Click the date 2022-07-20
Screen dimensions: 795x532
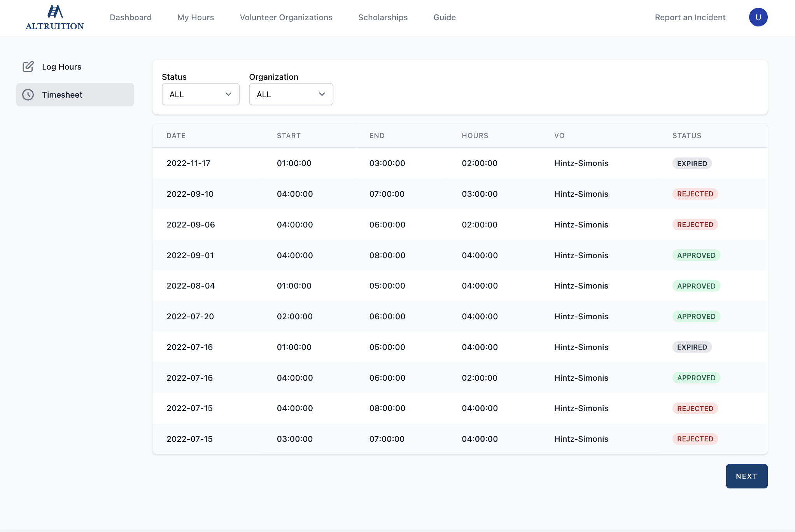(190, 317)
